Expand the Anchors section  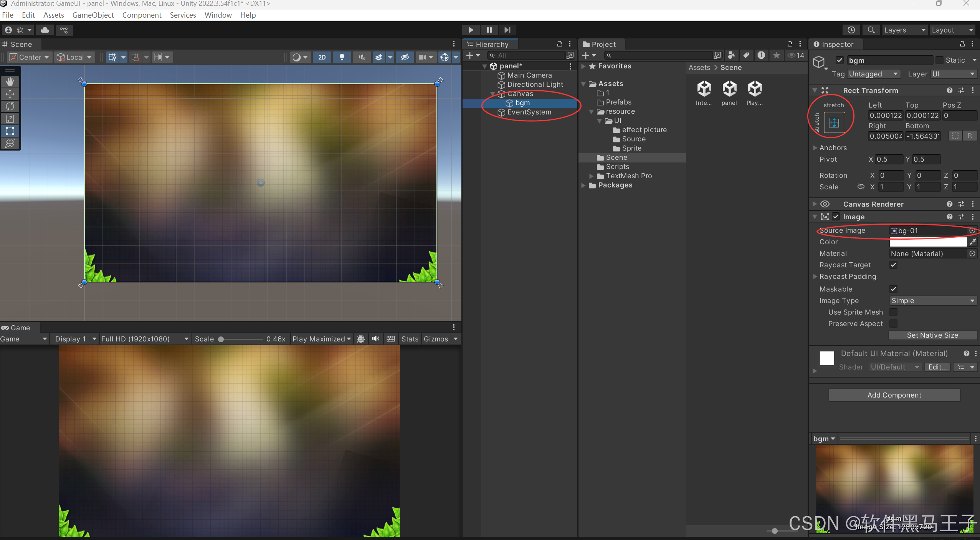click(815, 148)
